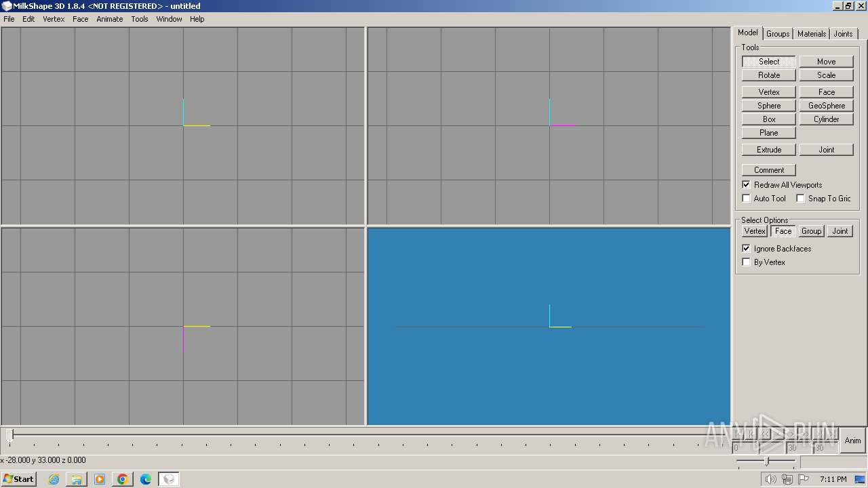Select the Select tool button
Image resolution: width=868 pixels, height=488 pixels.
769,61
